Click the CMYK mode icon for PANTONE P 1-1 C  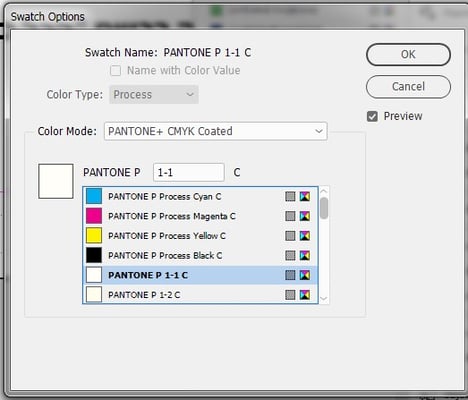pos(305,275)
